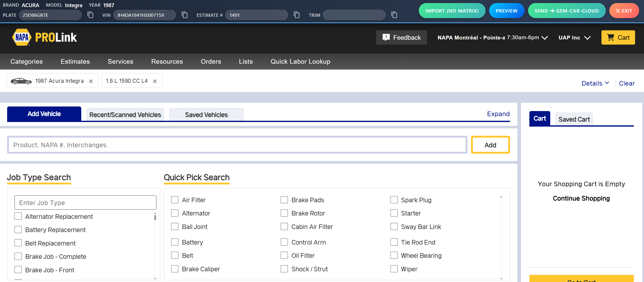This screenshot has height=282, width=644.
Task: Click Continue Shopping in the cart panel
Action: pos(581,198)
